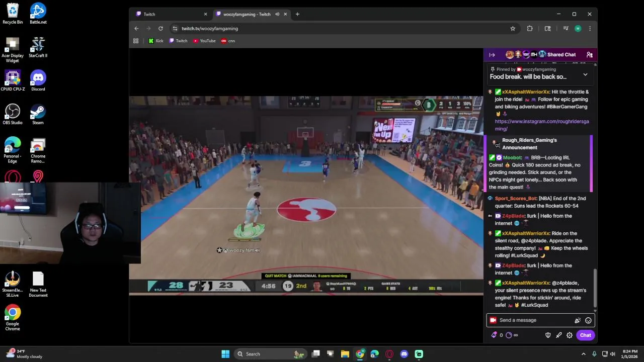This screenshot has height=362, width=644.
Task: Select the New Text Document file
Action: click(x=38, y=285)
